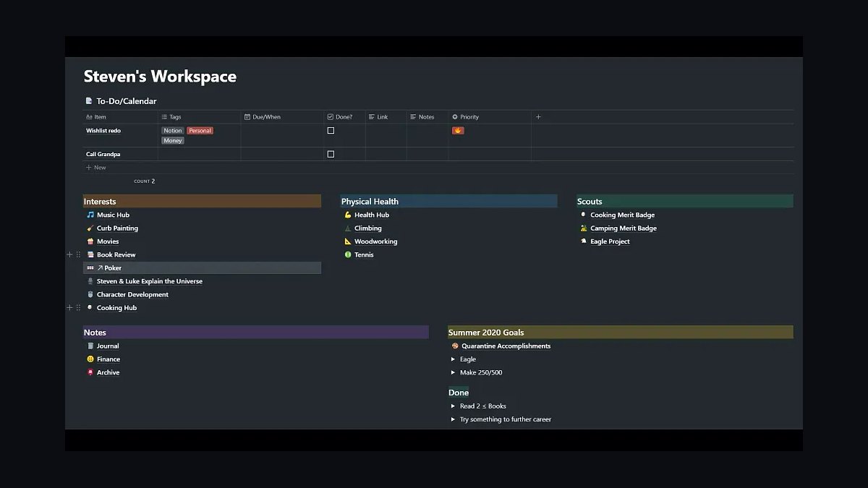The width and height of the screenshot is (868, 488).
Task: Open the Done? column header menu
Action: (x=344, y=116)
